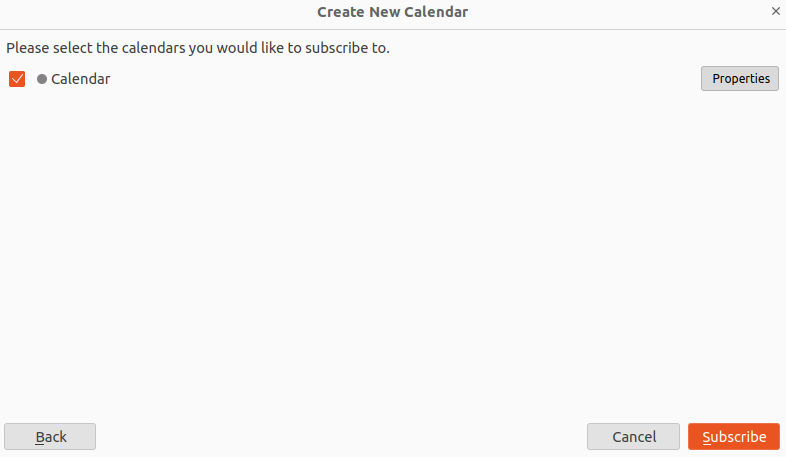Click the "Please select the calendars" instruction text
This screenshot has width=786, height=457.
[198, 47]
